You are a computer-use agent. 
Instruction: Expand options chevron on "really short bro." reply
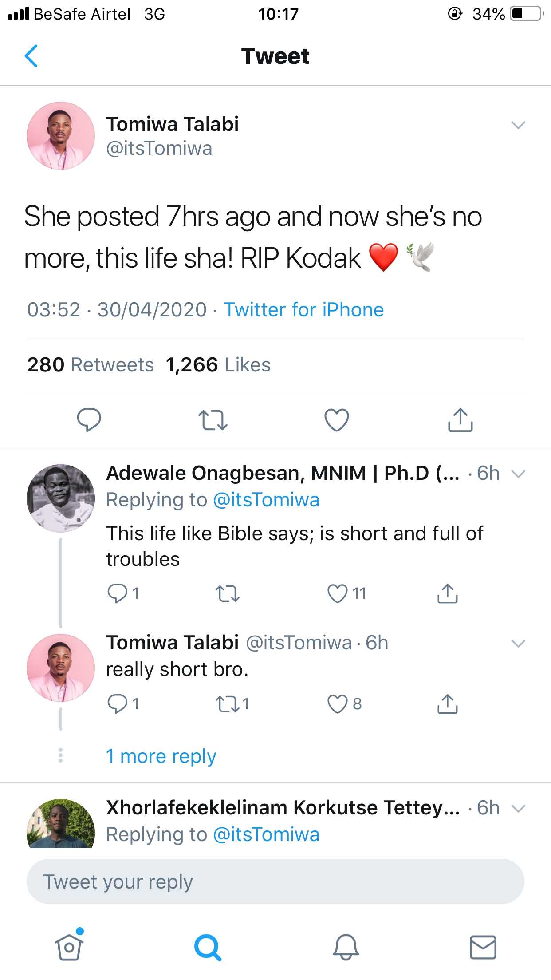tap(518, 644)
